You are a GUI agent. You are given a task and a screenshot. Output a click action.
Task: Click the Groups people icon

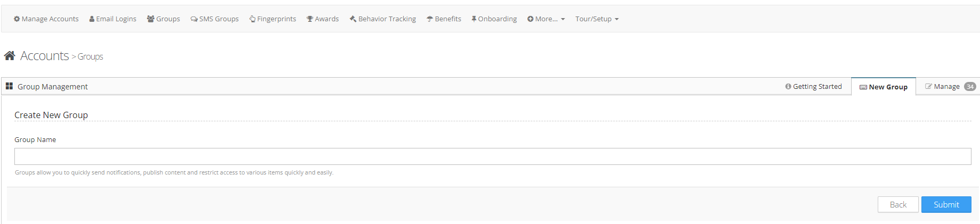point(151,19)
